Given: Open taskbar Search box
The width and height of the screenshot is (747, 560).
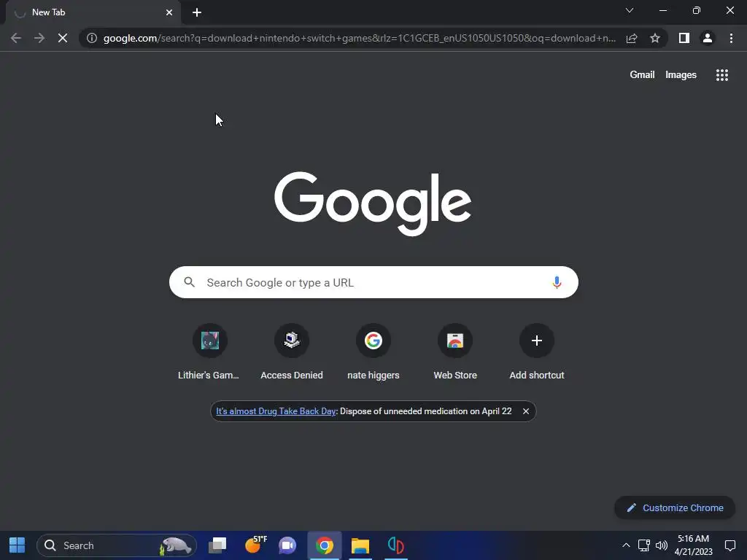Looking at the screenshot, I should (x=117, y=545).
